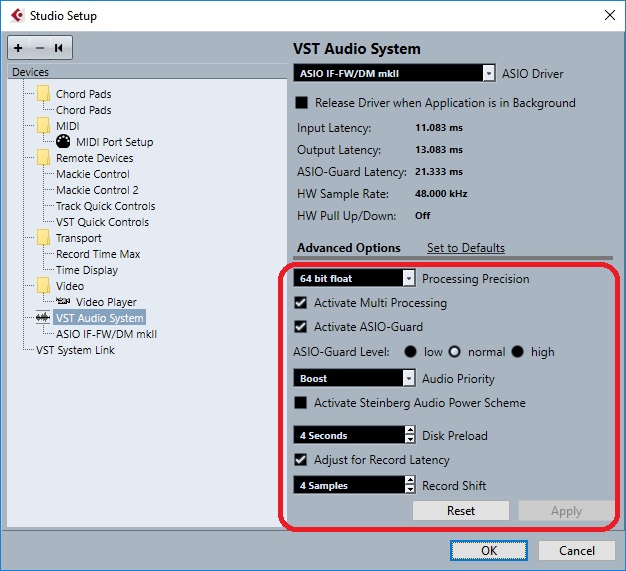Click the Transport folder icon
Viewport: 626px width, 571px height.
[x=43, y=238]
